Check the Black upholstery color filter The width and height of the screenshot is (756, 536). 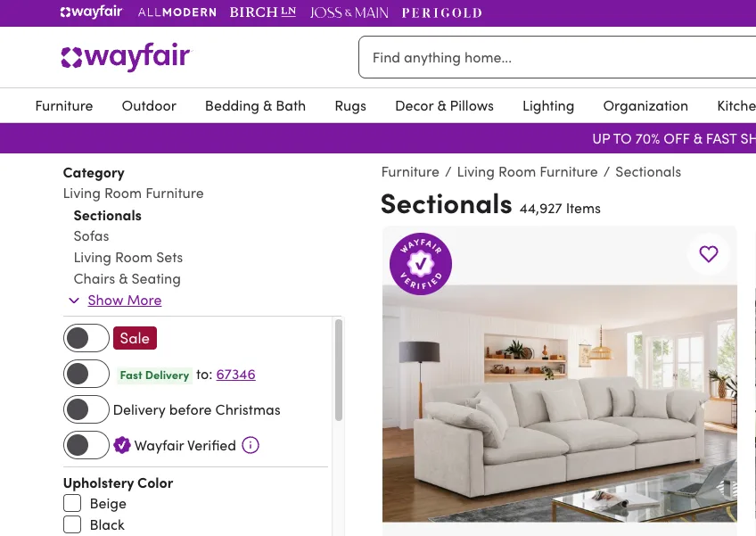tap(72, 524)
